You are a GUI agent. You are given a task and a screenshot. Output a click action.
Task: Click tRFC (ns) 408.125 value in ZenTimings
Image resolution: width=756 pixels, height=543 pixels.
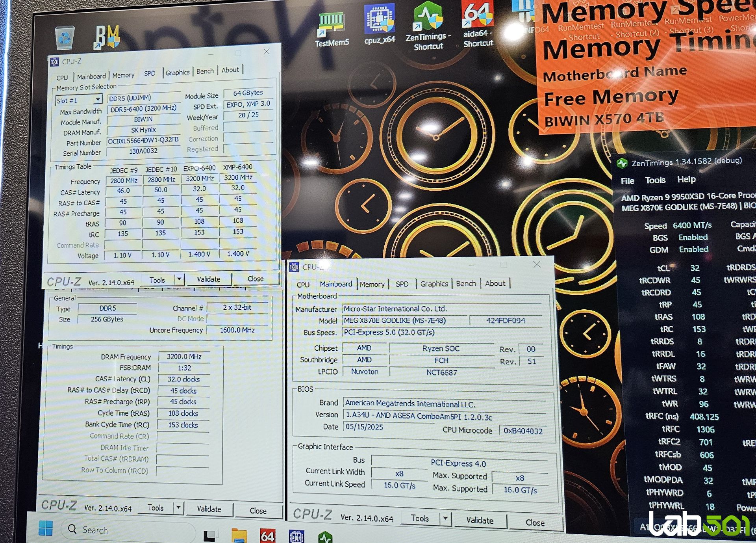(704, 417)
